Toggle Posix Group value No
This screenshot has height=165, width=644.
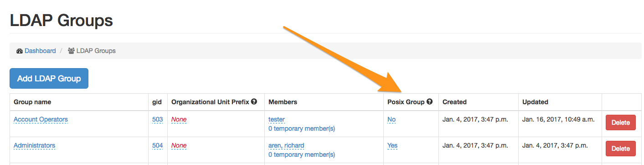point(392,119)
